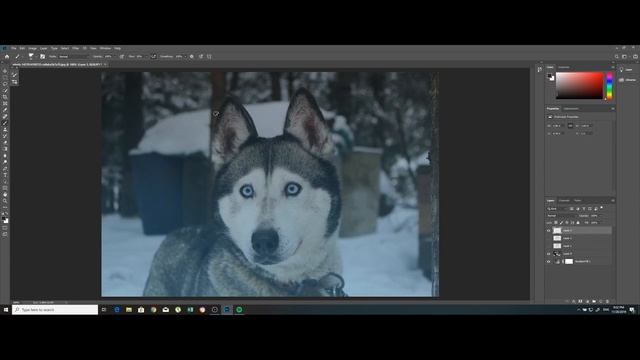Toggle lock transparent pixels in Layers panel

tap(556, 222)
